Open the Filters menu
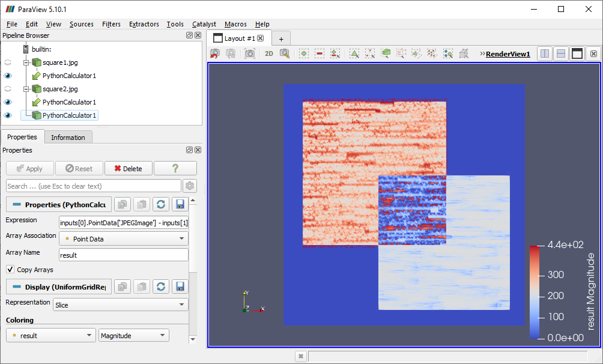 (111, 24)
